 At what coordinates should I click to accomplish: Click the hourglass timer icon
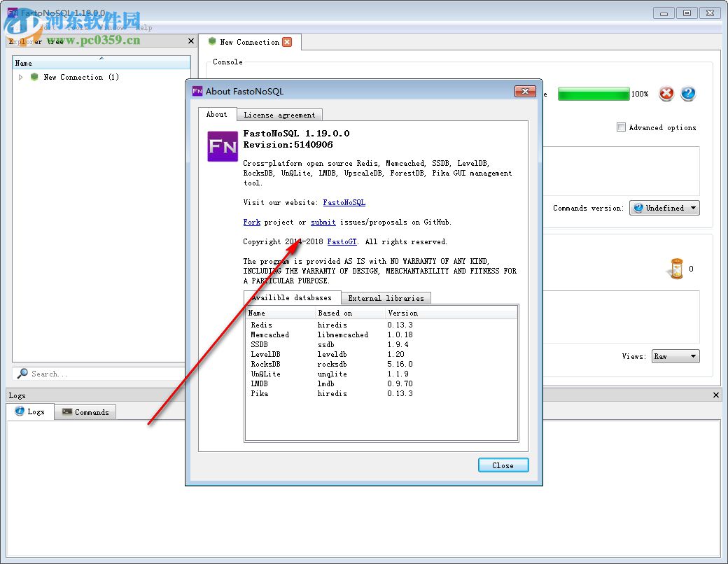677,269
